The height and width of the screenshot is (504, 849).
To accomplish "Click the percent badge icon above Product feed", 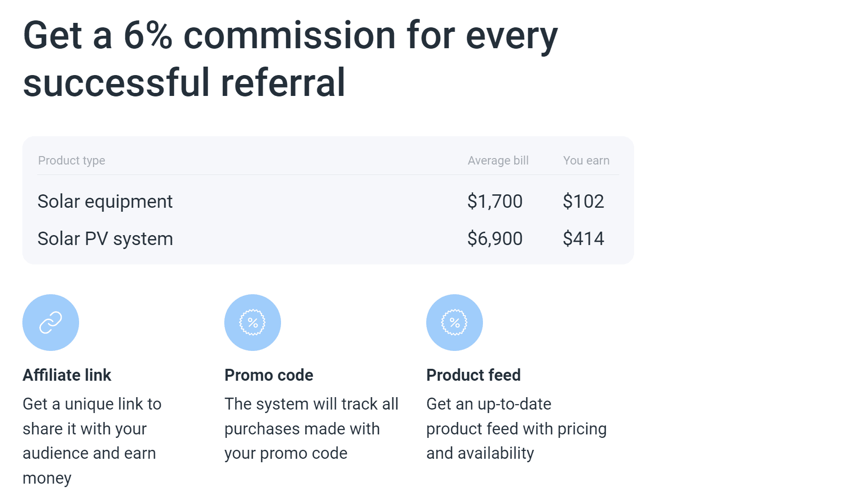I will pos(455,323).
